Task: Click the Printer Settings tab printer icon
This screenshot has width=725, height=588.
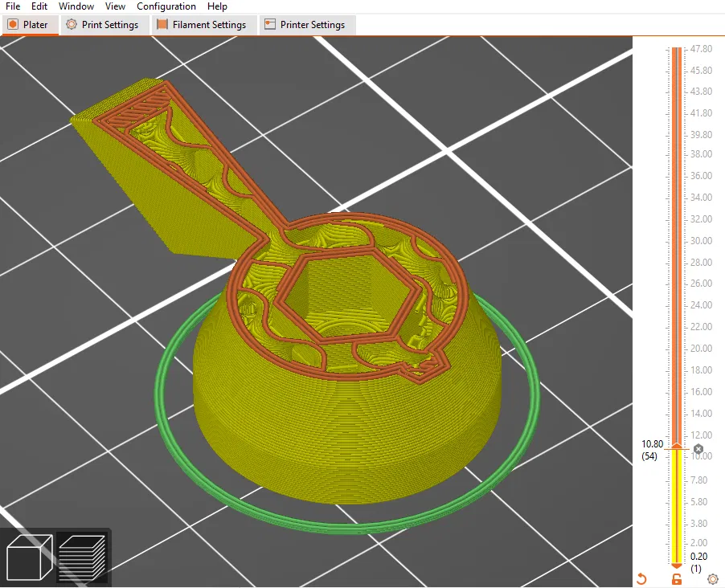Action: 269,24
